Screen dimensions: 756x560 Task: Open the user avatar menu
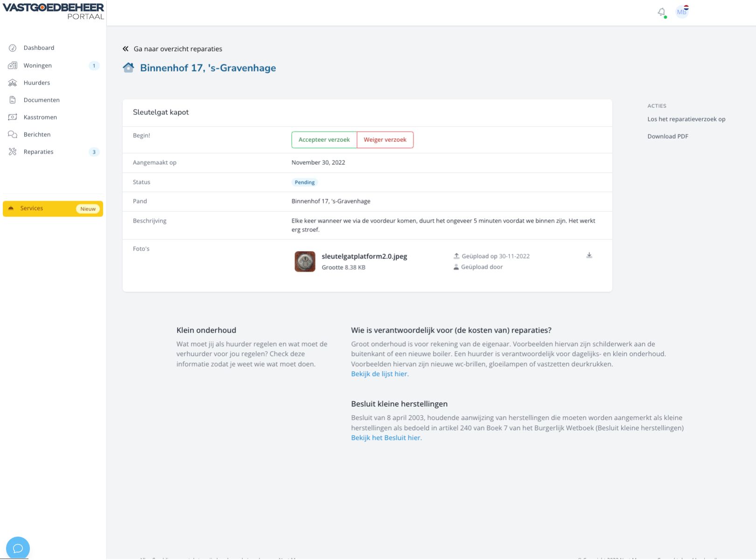[x=682, y=12]
